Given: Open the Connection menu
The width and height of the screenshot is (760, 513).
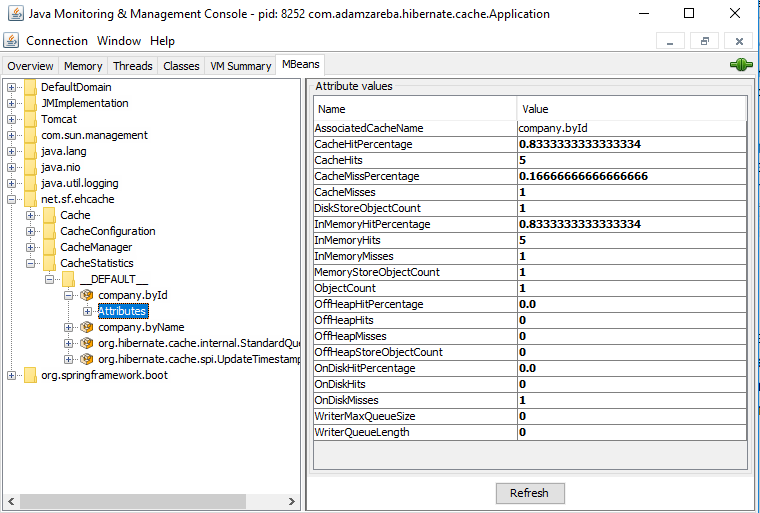Looking at the screenshot, I should tap(57, 41).
